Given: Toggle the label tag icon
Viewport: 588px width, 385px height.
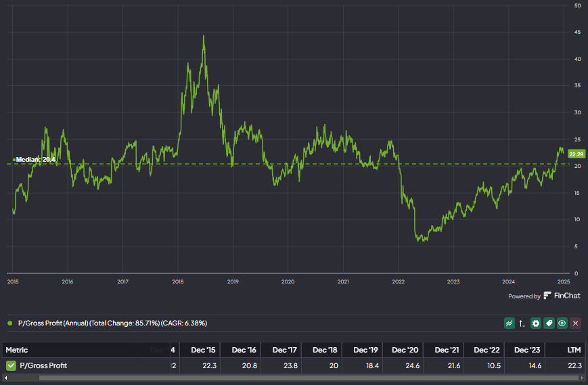Looking at the screenshot, I should click(549, 323).
